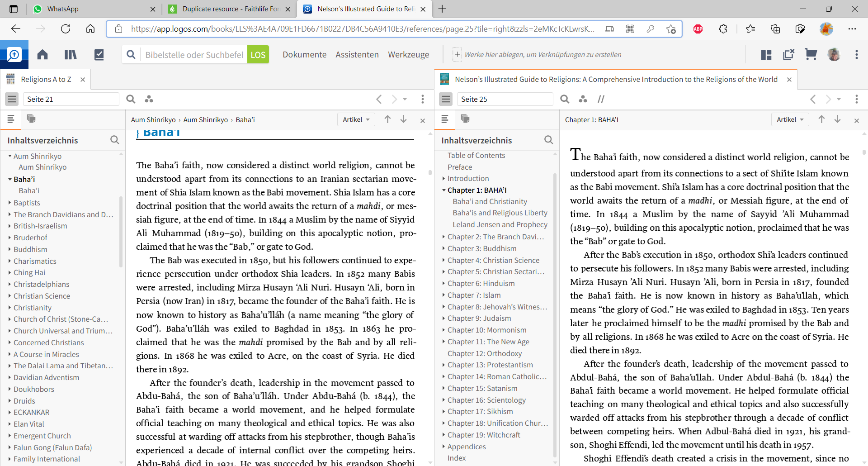Expand Chapter 7: Islam node
Image resolution: width=868 pixels, height=466 pixels.
443,295
